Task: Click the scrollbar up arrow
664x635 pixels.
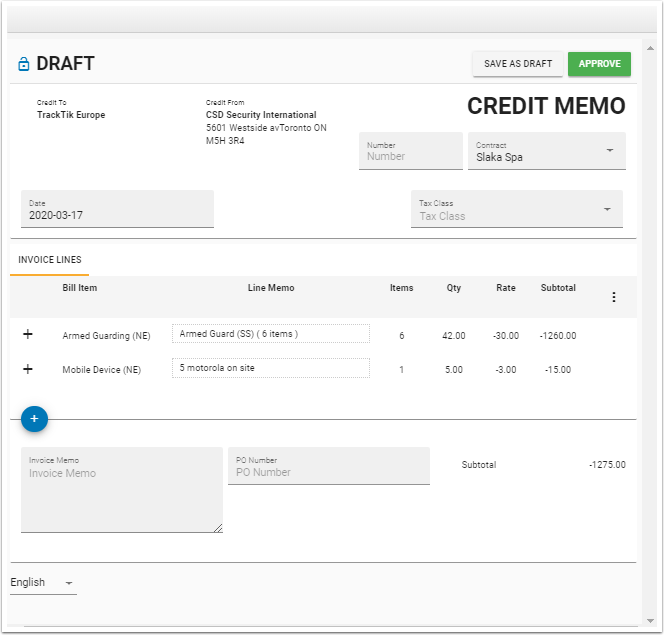Action: point(650,49)
